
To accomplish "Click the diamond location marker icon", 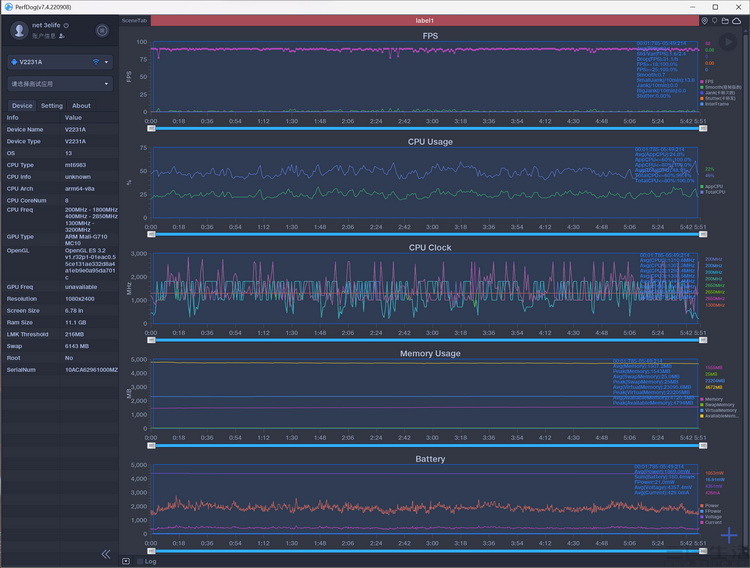I will click(705, 21).
